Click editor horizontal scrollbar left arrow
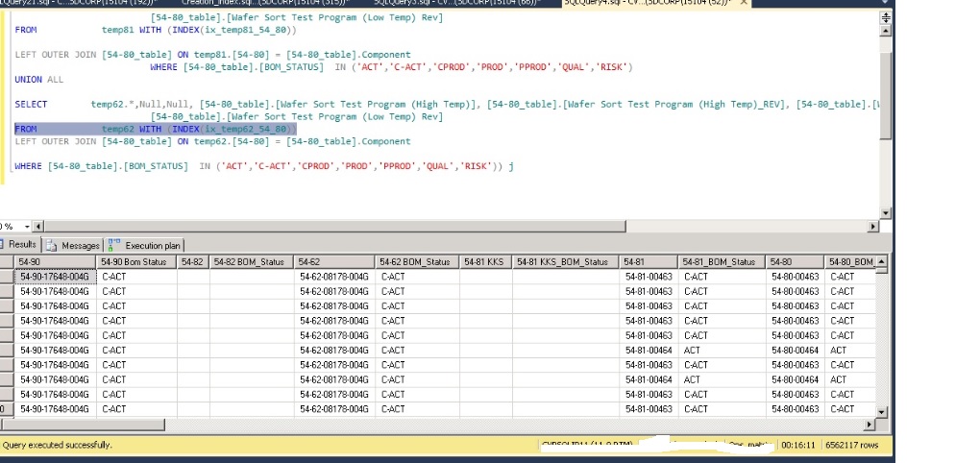Viewport: 980px width, 463px height. tap(38, 226)
